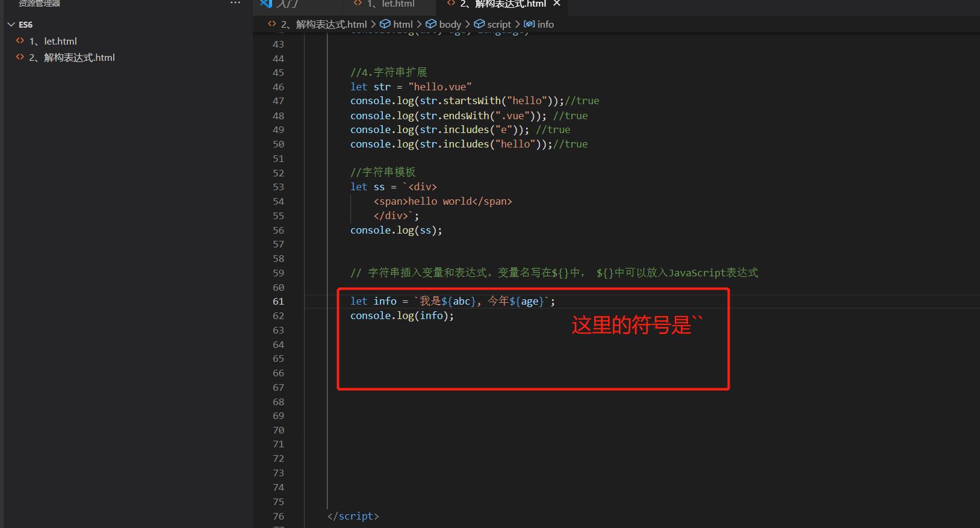
Task: Click the comment //4.字符串扩展
Action: click(388, 72)
